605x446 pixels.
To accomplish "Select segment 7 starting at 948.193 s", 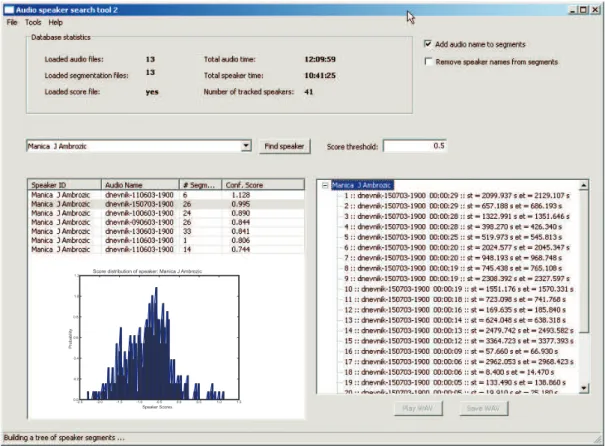I will pos(453,258).
